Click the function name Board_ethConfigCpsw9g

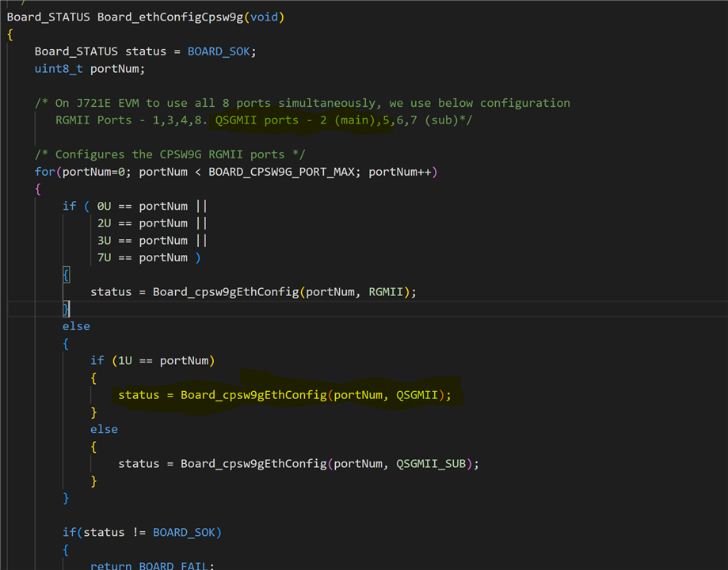pyautogui.click(x=170, y=17)
